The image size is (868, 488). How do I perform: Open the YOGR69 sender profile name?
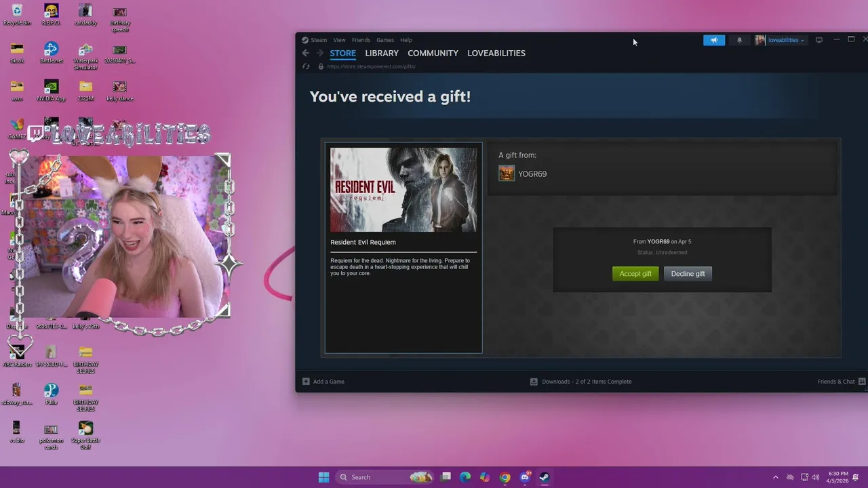tap(532, 174)
